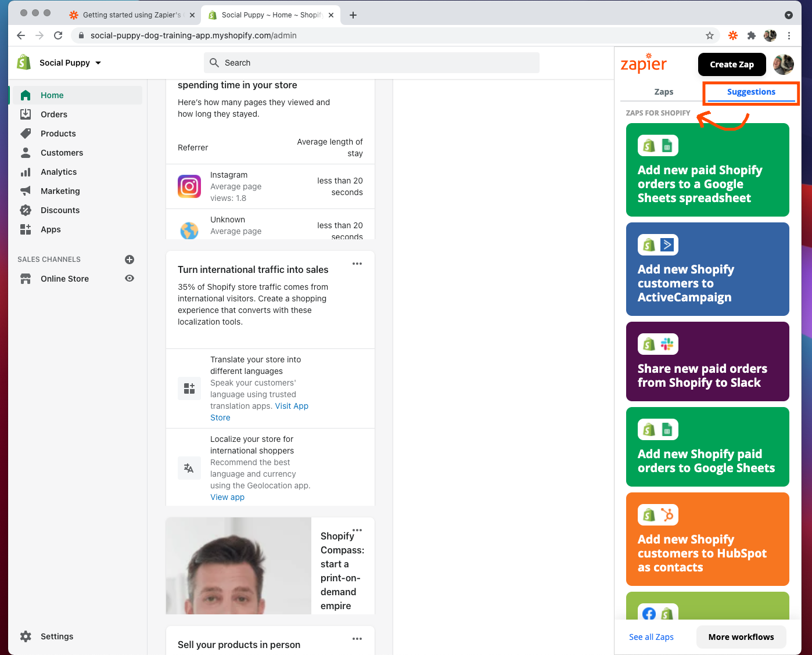Open the Share paid orders to Slack zap
The image size is (812, 655).
pos(707,361)
